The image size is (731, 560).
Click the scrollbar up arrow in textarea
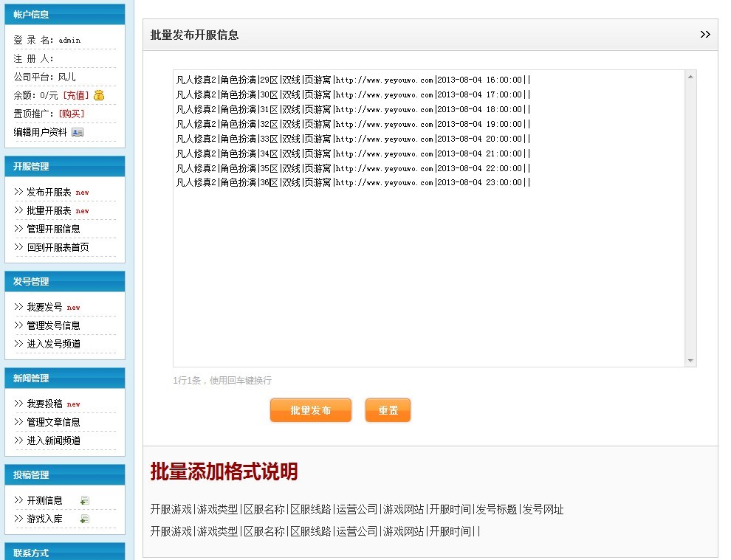click(690, 77)
